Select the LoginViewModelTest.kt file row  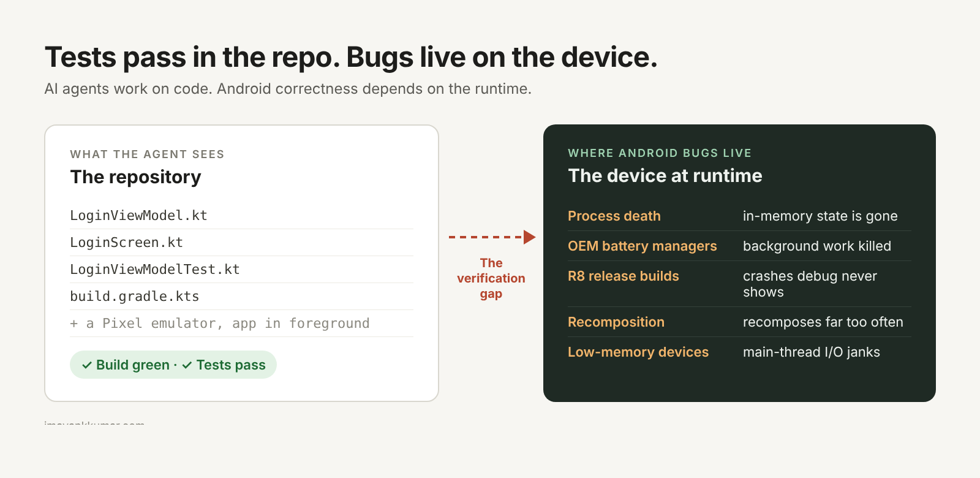click(x=241, y=270)
